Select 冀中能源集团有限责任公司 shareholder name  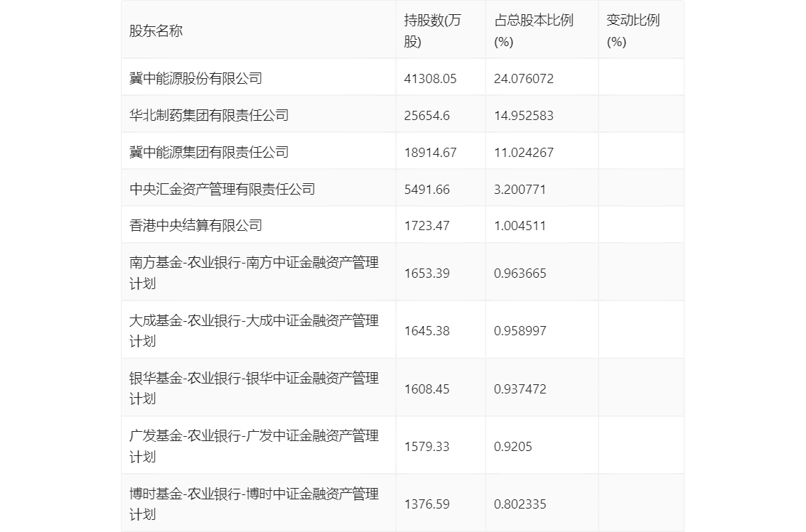click(x=209, y=153)
